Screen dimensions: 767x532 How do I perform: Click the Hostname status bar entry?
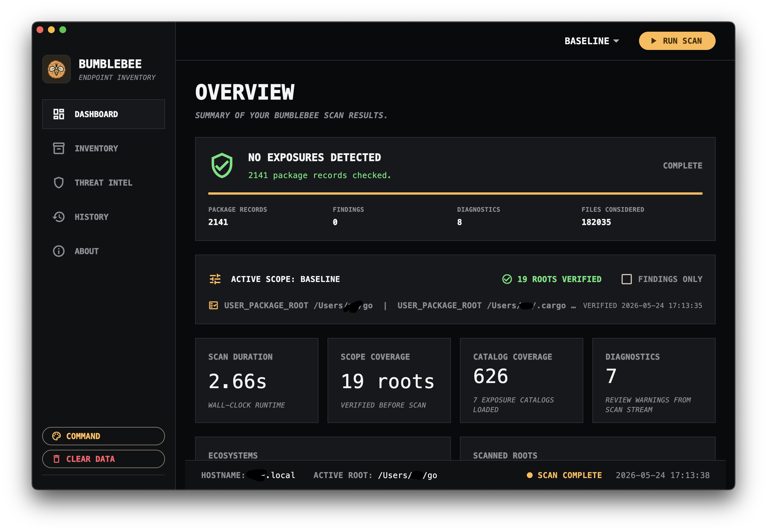[x=248, y=475]
